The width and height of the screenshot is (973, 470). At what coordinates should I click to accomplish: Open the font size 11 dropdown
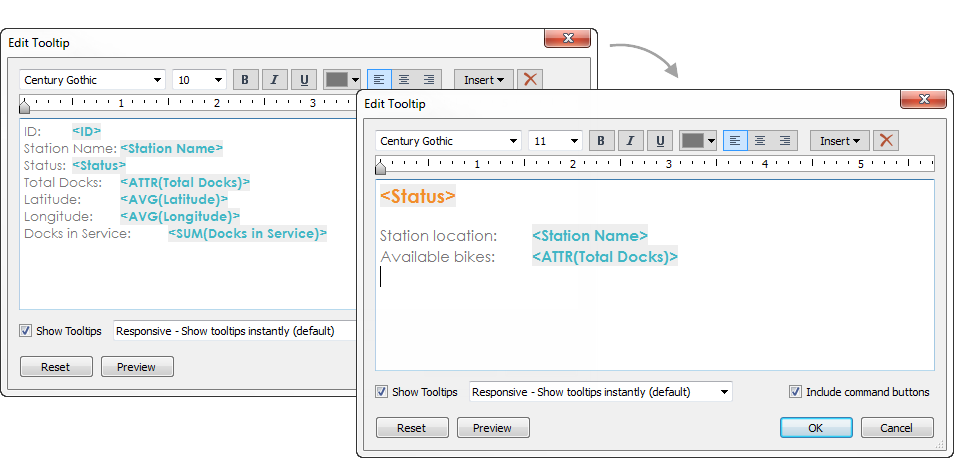[555, 141]
